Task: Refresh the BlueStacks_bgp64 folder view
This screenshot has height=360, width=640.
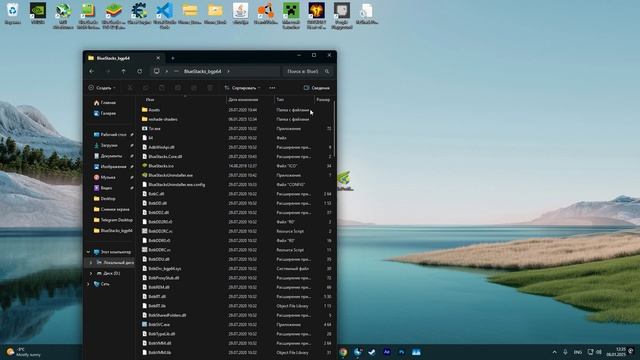Action: (x=140, y=71)
